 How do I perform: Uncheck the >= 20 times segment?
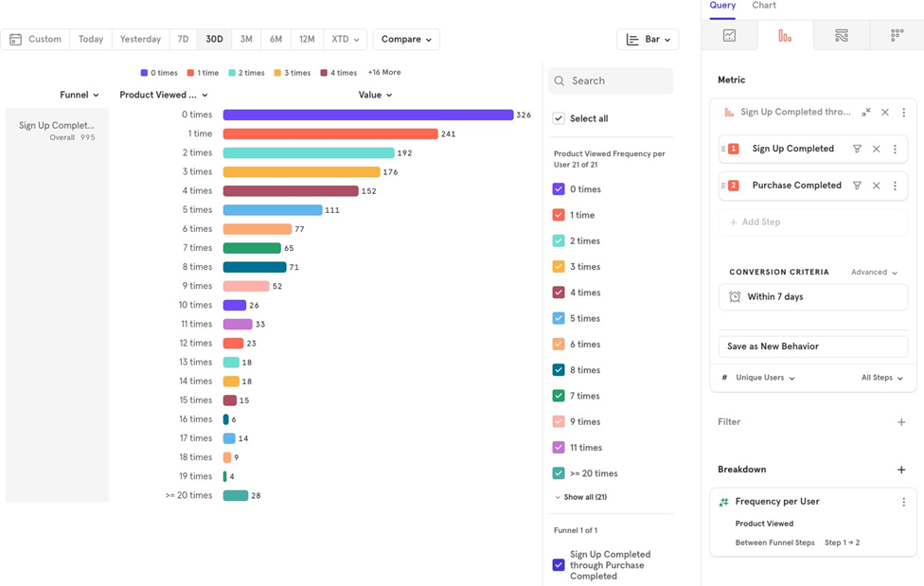tap(559, 473)
